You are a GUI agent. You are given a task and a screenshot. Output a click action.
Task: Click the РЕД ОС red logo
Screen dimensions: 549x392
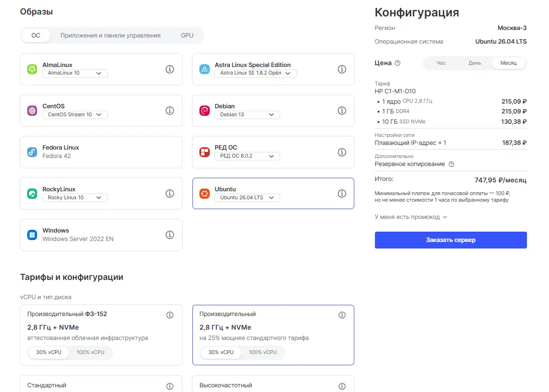(205, 152)
